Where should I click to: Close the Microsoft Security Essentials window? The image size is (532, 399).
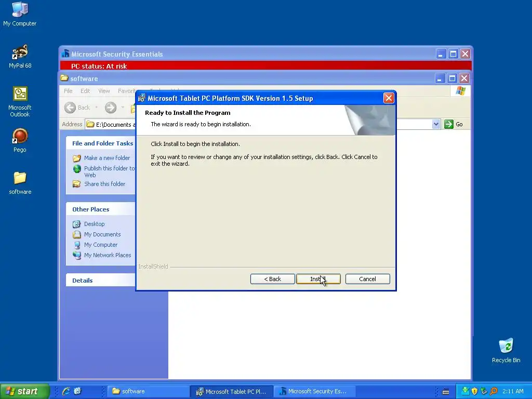465,54
